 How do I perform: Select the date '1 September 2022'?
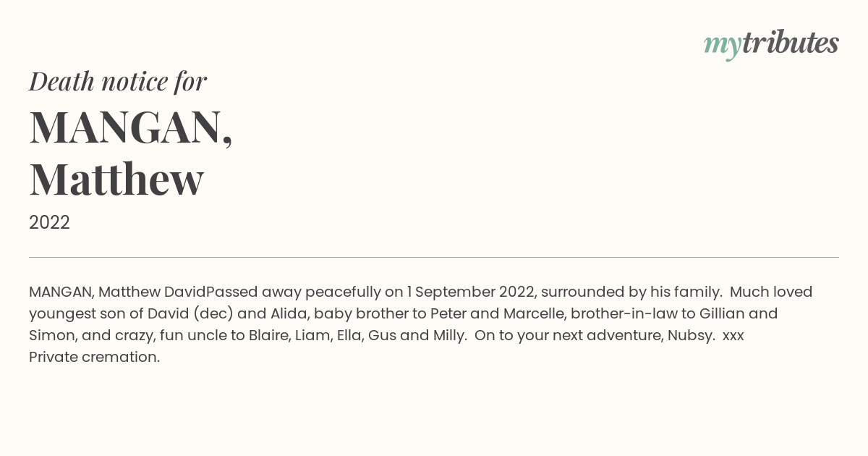point(470,292)
